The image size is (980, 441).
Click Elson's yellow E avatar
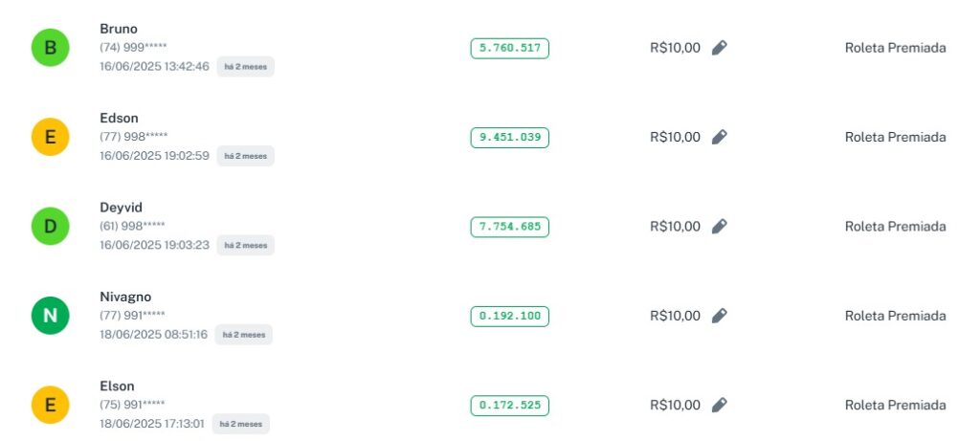tap(50, 405)
